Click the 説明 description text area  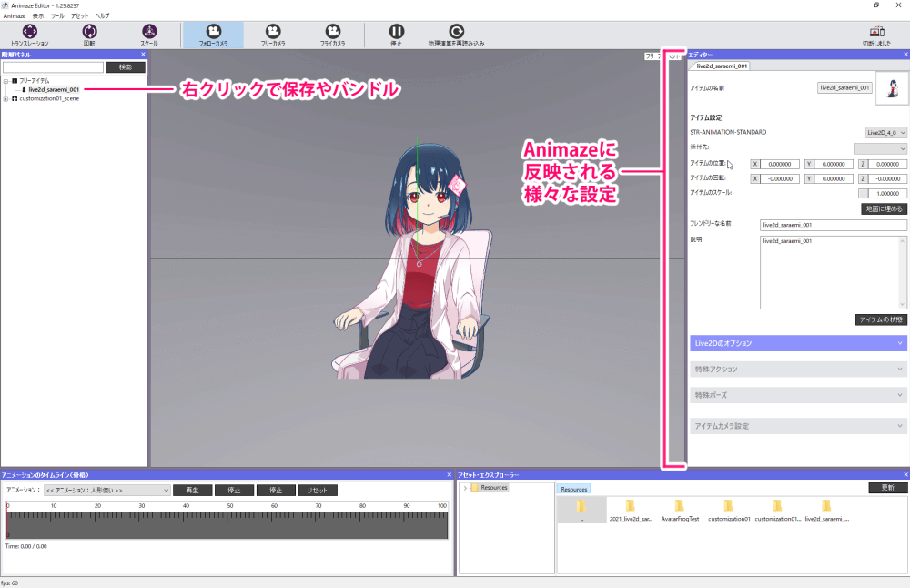pos(829,272)
